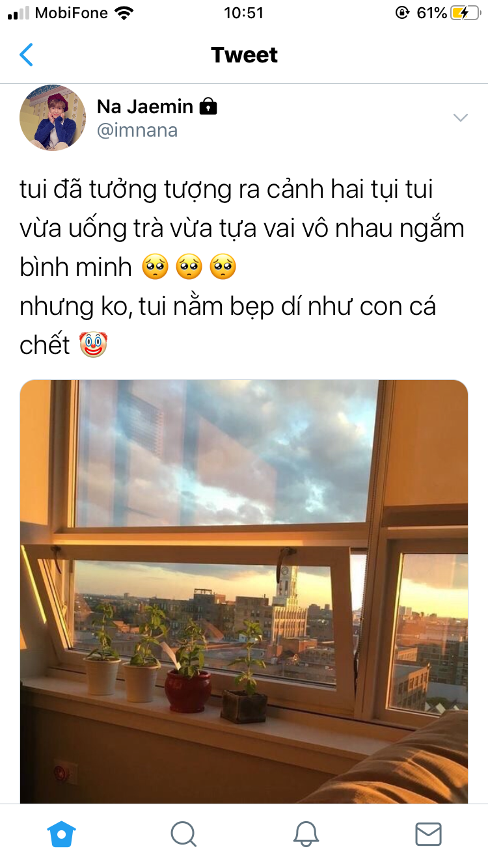The width and height of the screenshot is (488, 868).
Task: Open the sunset window photo
Action: [244, 591]
